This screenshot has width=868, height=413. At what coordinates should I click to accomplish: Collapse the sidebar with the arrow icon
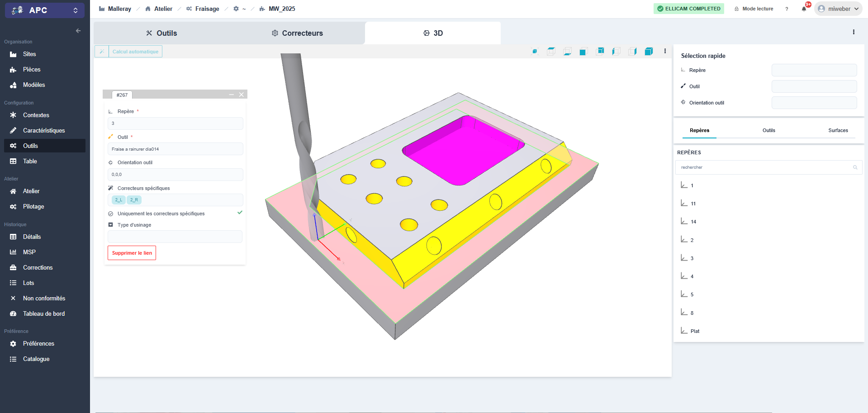point(78,31)
